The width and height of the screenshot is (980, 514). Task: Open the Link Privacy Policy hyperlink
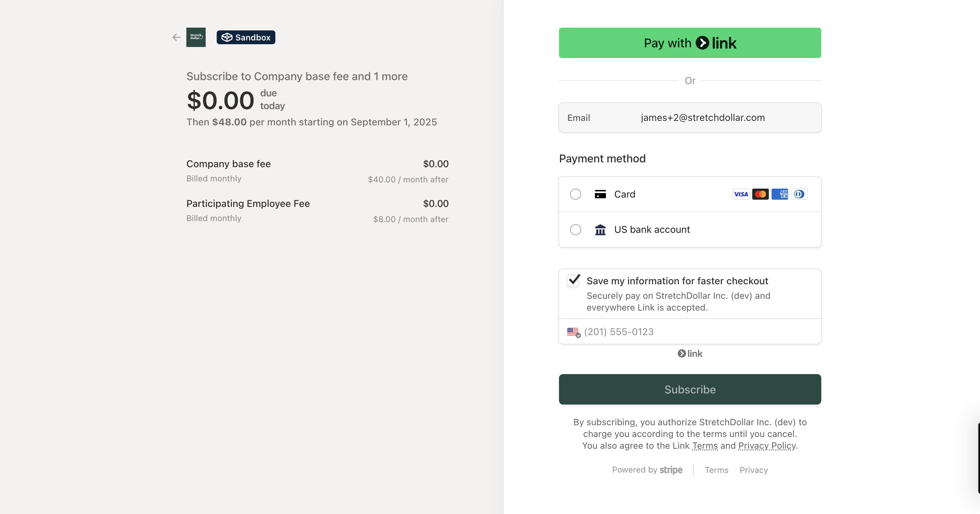pos(767,446)
